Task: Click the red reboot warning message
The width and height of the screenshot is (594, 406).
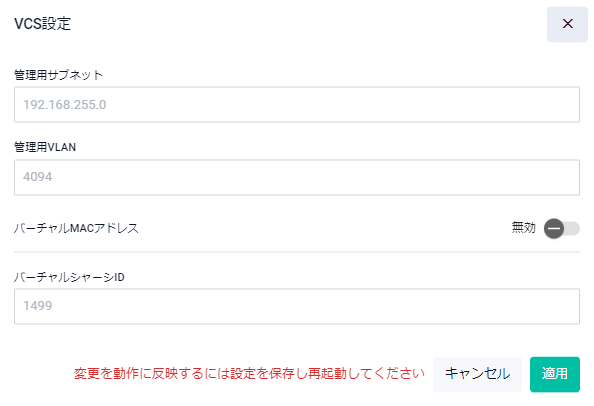Action: coord(249,374)
